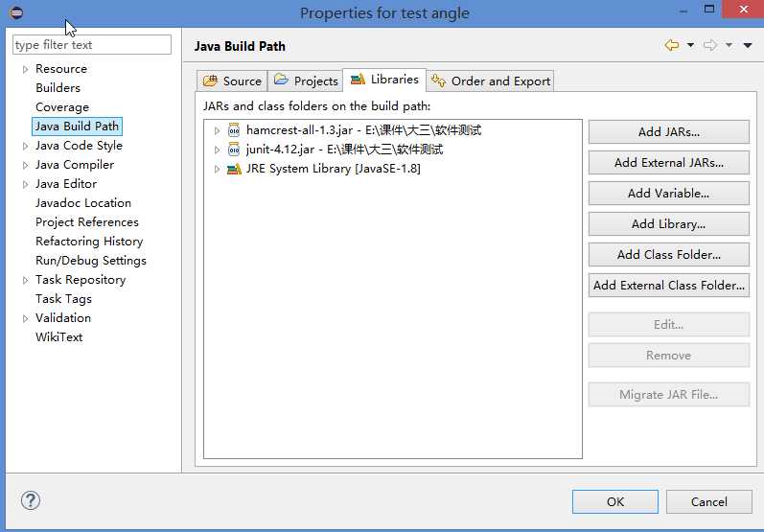
Task: Switch to the Projects tab
Action: pos(306,81)
